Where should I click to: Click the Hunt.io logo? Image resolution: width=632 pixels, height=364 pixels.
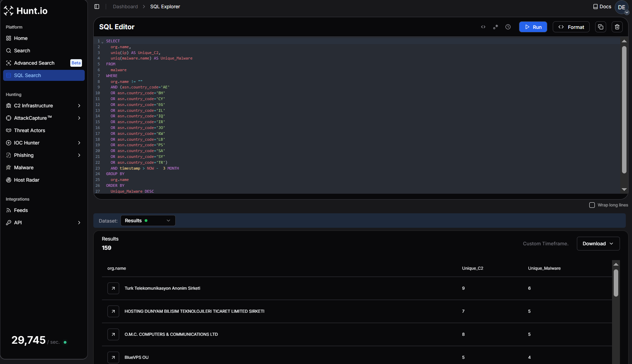pyautogui.click(x=25, y=11)
